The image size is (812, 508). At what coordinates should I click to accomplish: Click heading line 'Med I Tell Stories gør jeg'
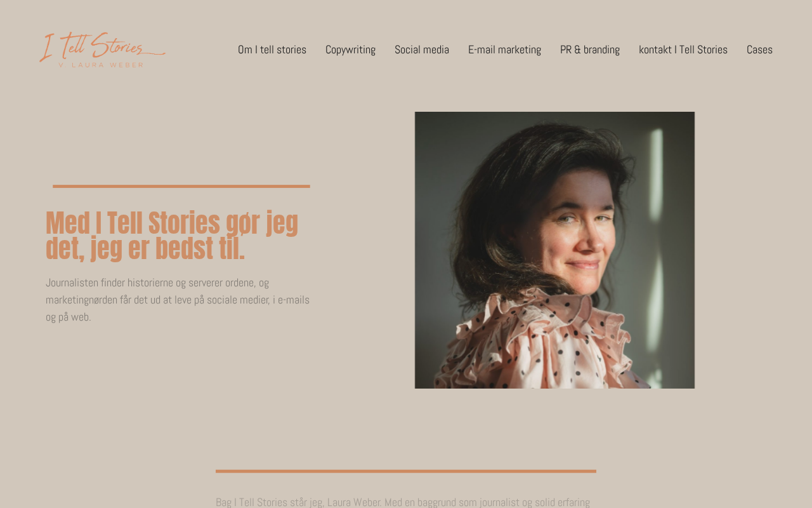point(172,223)
